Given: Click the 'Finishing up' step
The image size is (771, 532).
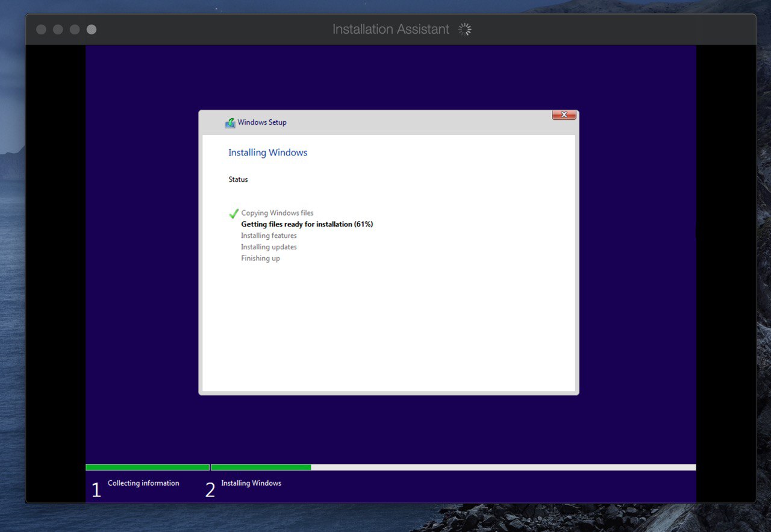Looking at the screenshot, I should point(260,258).
